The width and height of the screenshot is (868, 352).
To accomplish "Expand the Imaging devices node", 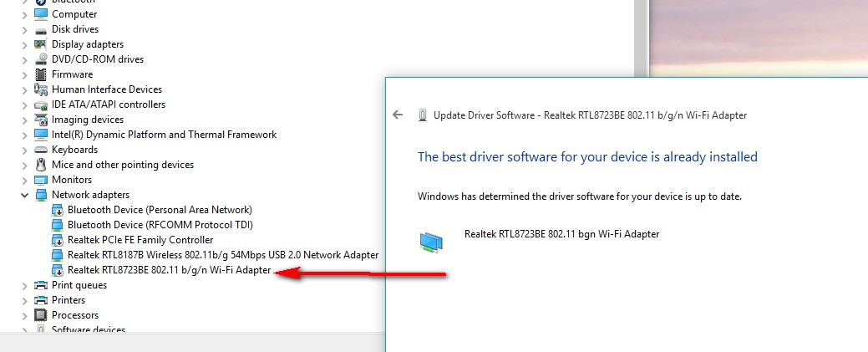I will point(25,120).
